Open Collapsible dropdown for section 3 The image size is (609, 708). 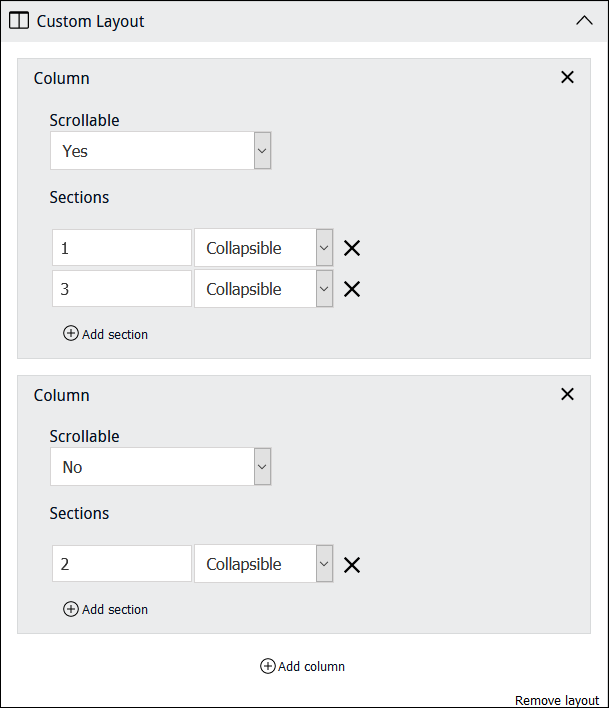264,289
